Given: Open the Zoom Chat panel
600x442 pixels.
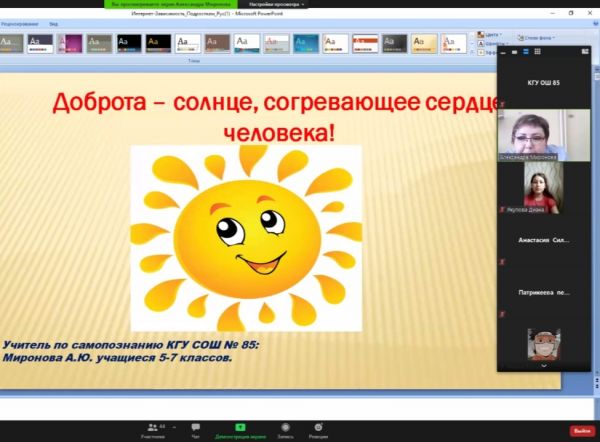Looking at the screenshot, I should (195, 428).
